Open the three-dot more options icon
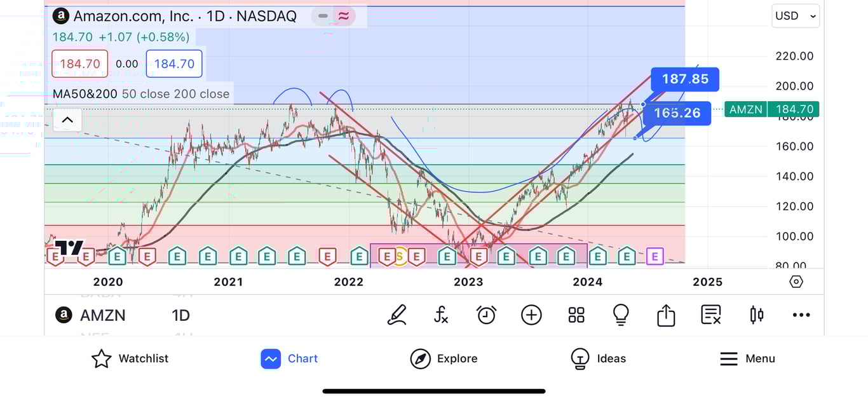Screen dimensions: 868x401 [x=801, y=315]
